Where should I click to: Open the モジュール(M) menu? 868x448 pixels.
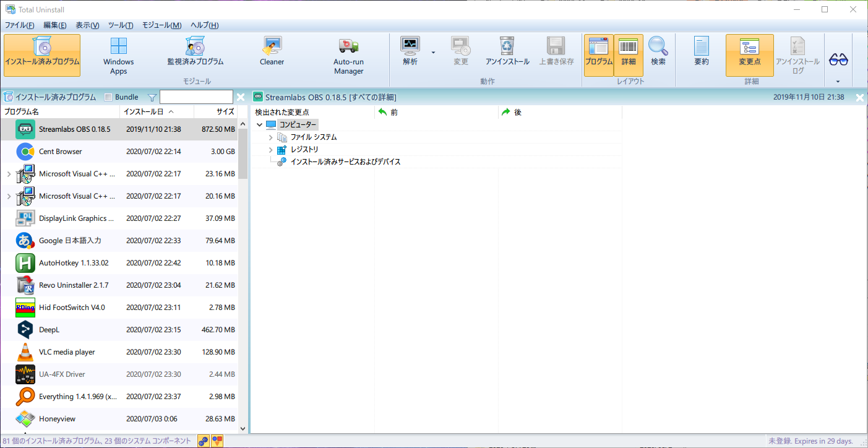point(162,25)
